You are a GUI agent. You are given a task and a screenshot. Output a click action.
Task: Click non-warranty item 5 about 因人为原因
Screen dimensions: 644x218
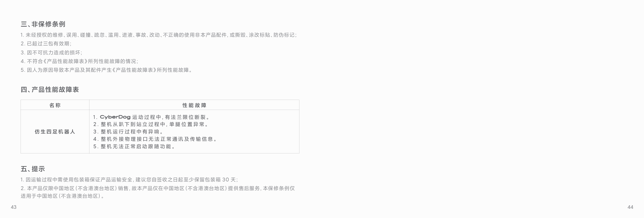coord(106,70)
